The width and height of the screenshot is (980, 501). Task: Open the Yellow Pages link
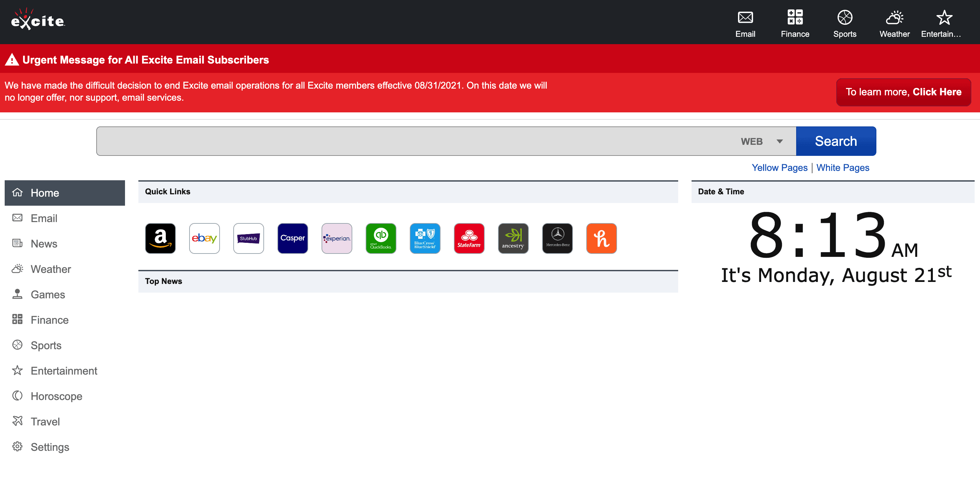779,168
